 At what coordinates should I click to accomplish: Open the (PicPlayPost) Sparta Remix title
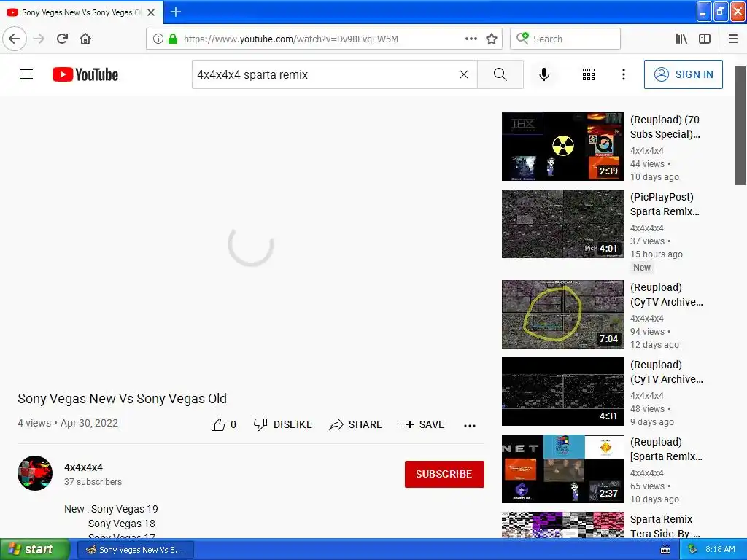[x=665, y=204]
